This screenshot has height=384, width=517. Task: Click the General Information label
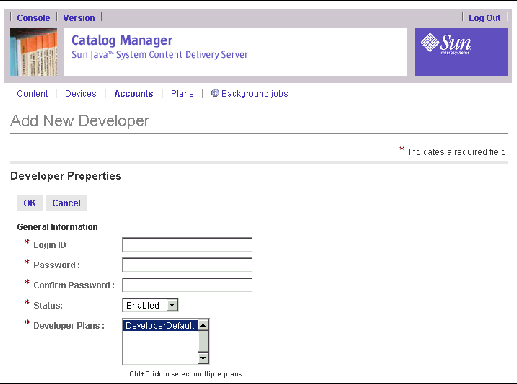tap(57, 227)
